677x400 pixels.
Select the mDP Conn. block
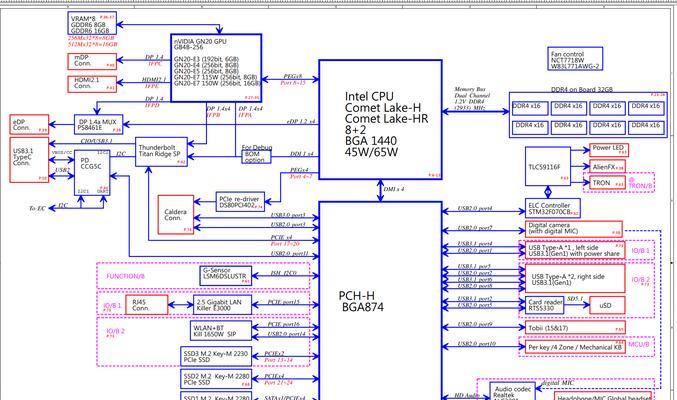92,61
